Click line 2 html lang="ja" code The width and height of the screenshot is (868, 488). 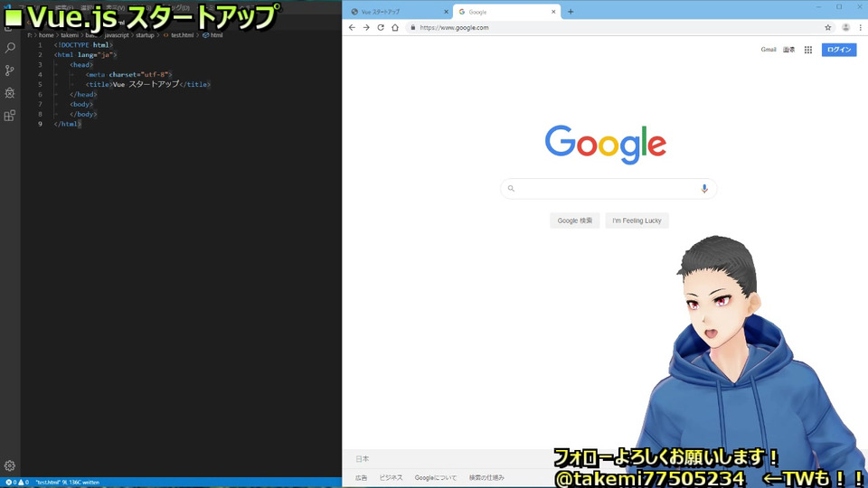[86, 55]
